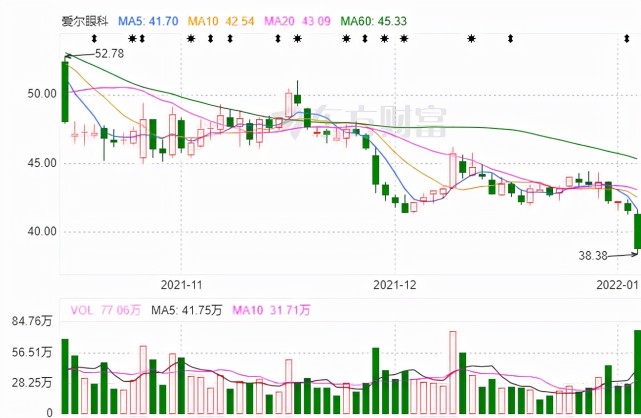Viewport: 641px width, 418px height.
Task: Click the stock name 爱尔眼科
Action: point(85,21)
